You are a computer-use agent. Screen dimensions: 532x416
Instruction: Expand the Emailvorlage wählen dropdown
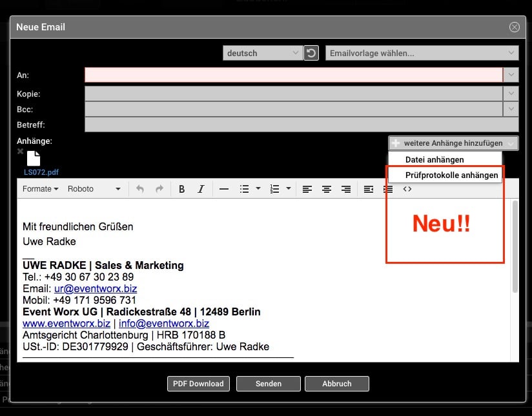422,53
